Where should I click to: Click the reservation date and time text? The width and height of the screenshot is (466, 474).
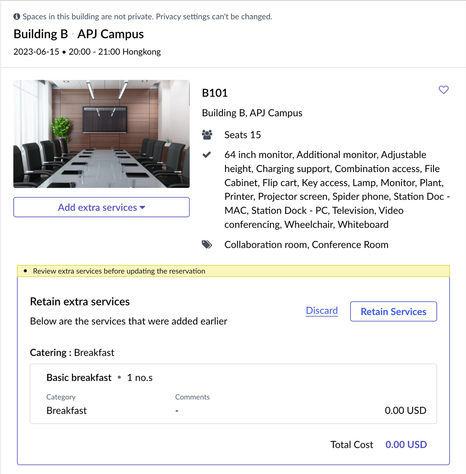(87, 52)
